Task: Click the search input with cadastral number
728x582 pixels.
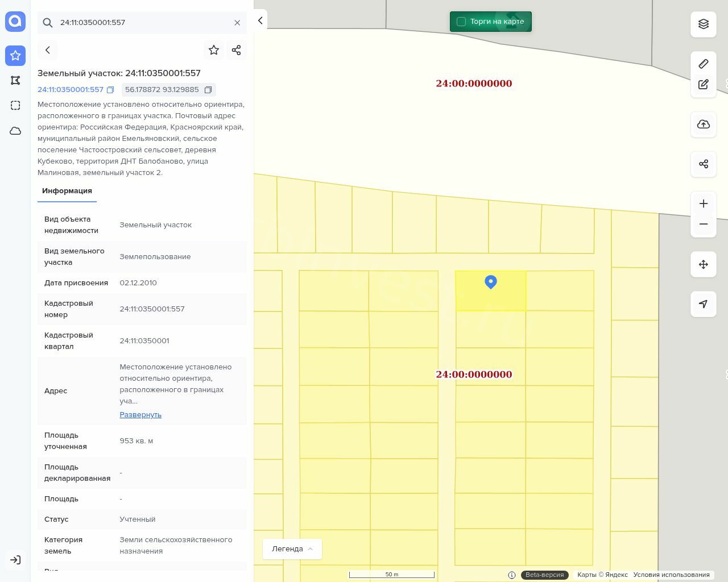Action: 142,23
